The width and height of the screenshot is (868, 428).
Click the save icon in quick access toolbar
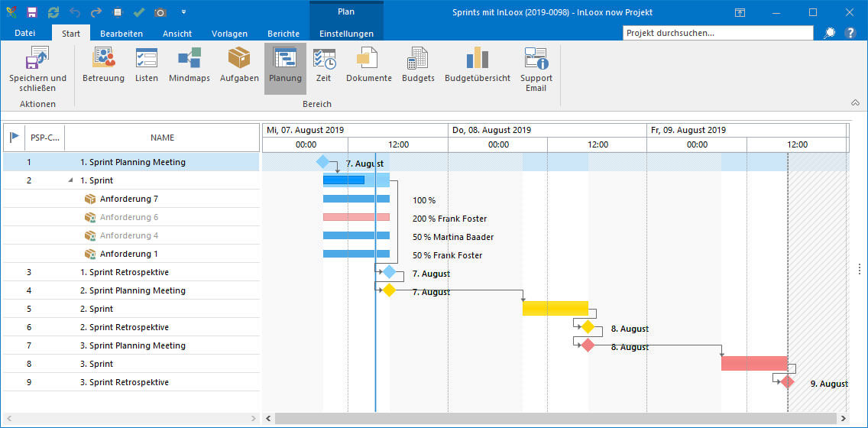click(x=32, y=12)
